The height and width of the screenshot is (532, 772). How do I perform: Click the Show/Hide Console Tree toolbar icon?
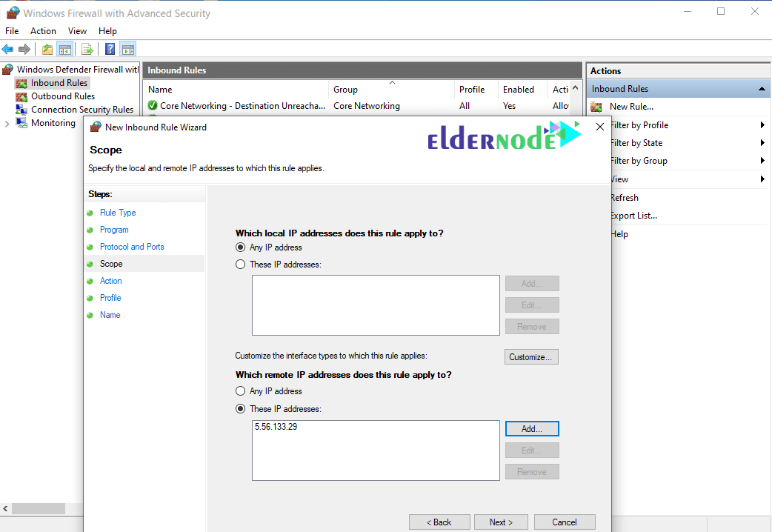(64, 50)
